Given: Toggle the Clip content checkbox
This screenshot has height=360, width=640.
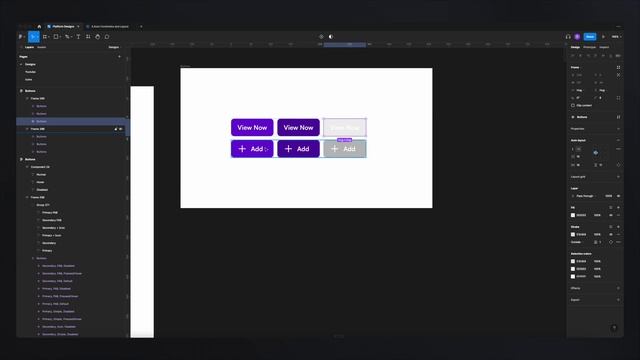Looking at the screenshot, I should click(x=573, y=105).
